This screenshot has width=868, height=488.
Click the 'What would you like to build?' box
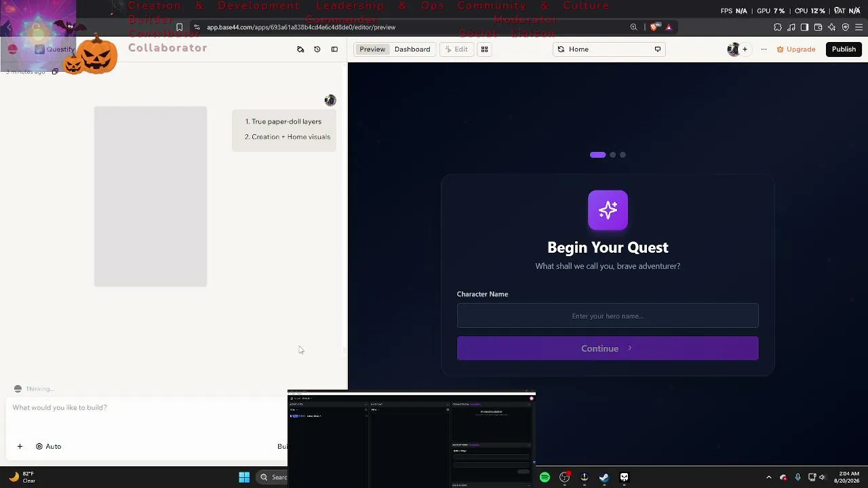pyautogui.click(x=146, y=407)
